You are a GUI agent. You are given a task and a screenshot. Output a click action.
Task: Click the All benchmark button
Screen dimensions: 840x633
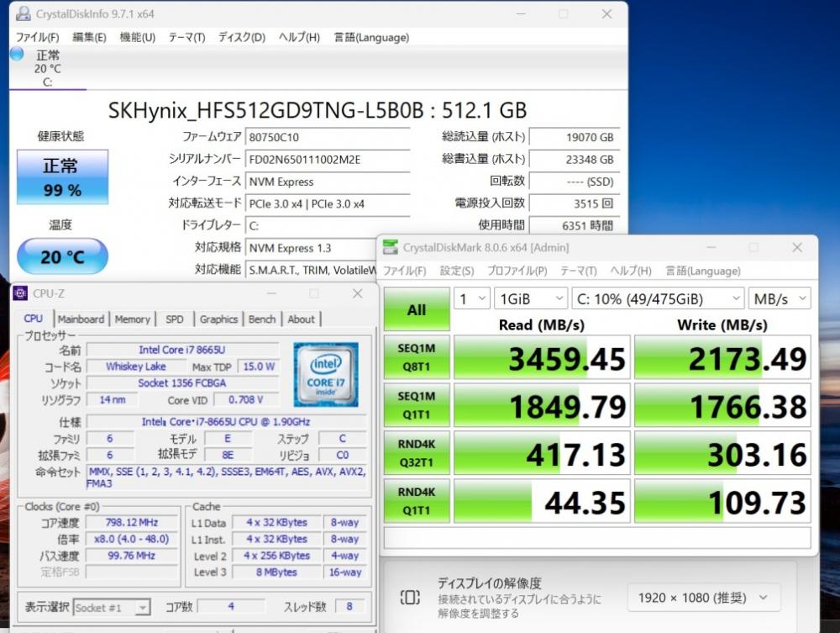417,309
